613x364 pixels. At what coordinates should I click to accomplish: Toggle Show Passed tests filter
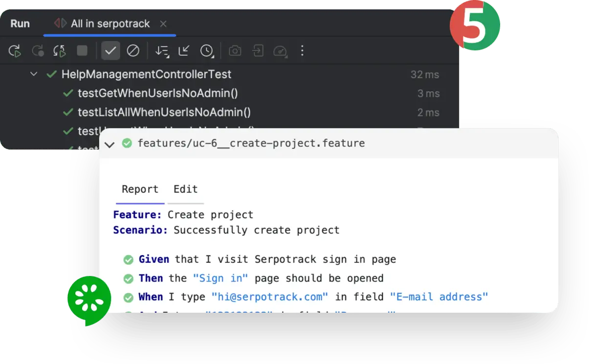pyautogui.click(x=110, y=50)
